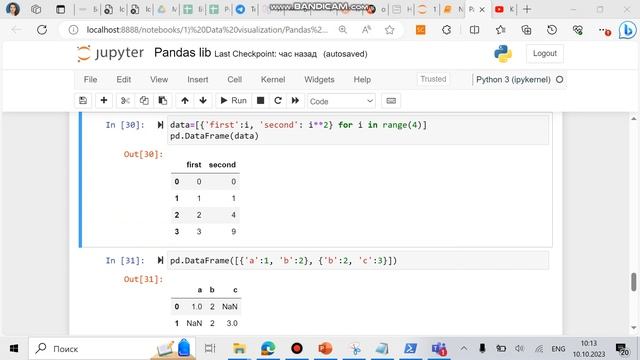Read aloud icon in address bar
This screenshot has width=640, height=360.
[x=366, y=30]
